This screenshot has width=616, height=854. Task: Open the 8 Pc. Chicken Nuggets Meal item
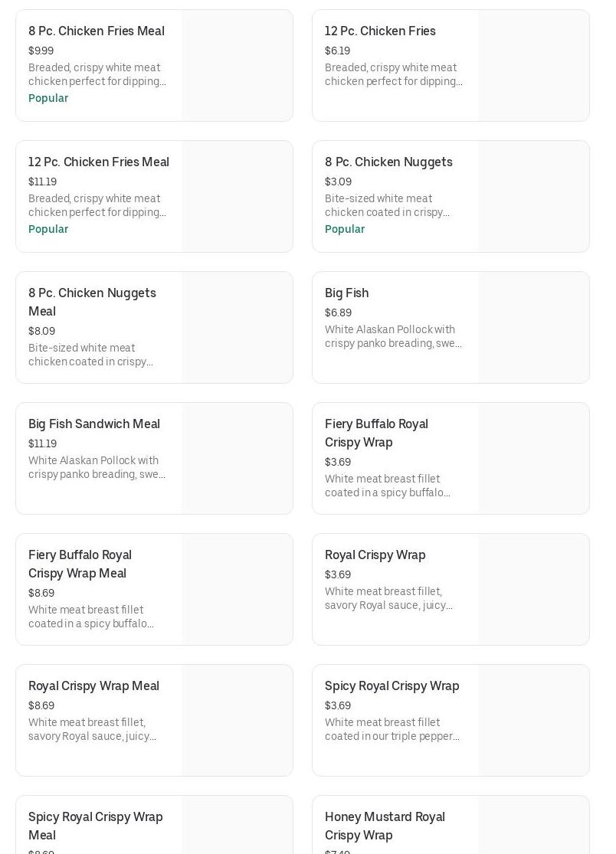[x=92, y=302]
